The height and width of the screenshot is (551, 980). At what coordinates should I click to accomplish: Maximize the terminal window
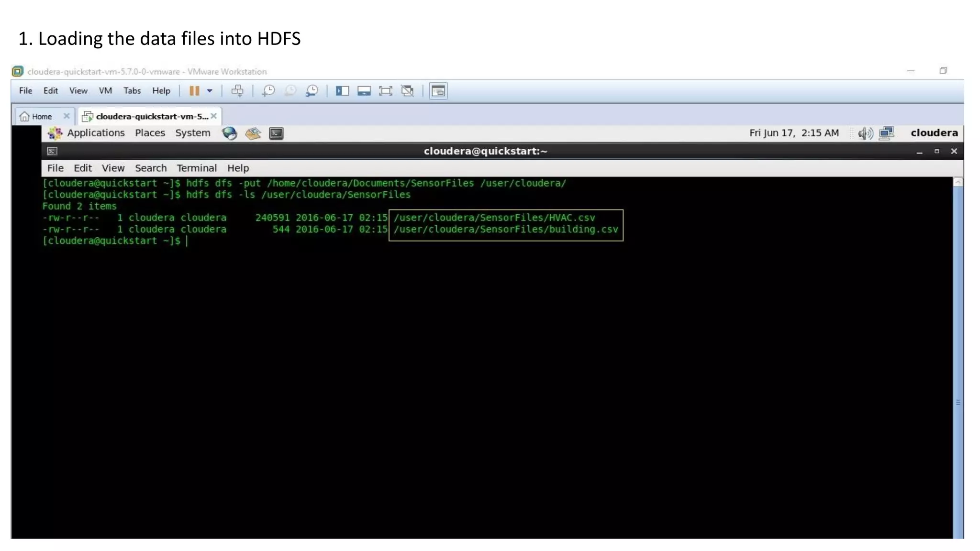point(936,151)
